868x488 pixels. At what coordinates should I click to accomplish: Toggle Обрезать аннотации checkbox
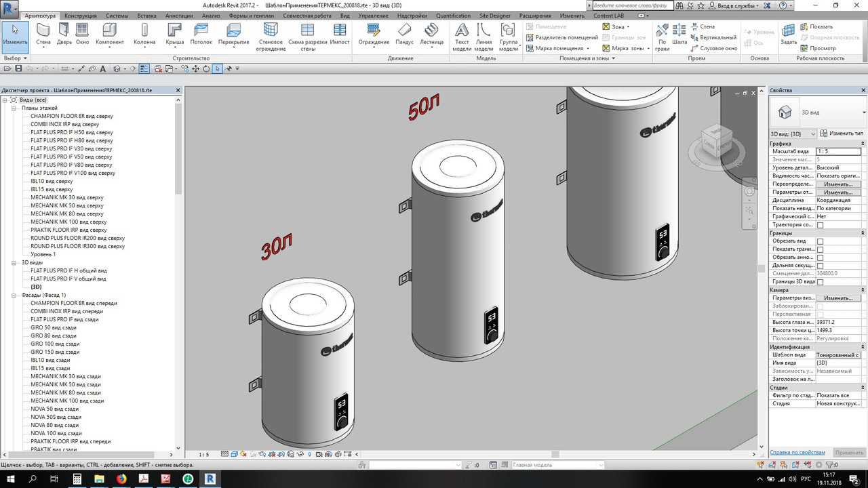[820, 258]
